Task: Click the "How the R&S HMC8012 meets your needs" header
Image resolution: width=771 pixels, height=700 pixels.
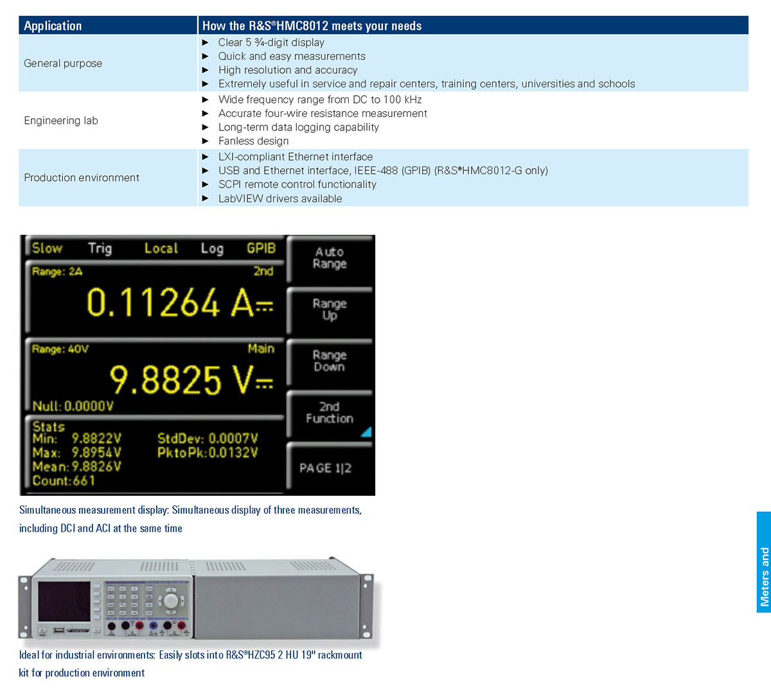Action: click(312, 26)
